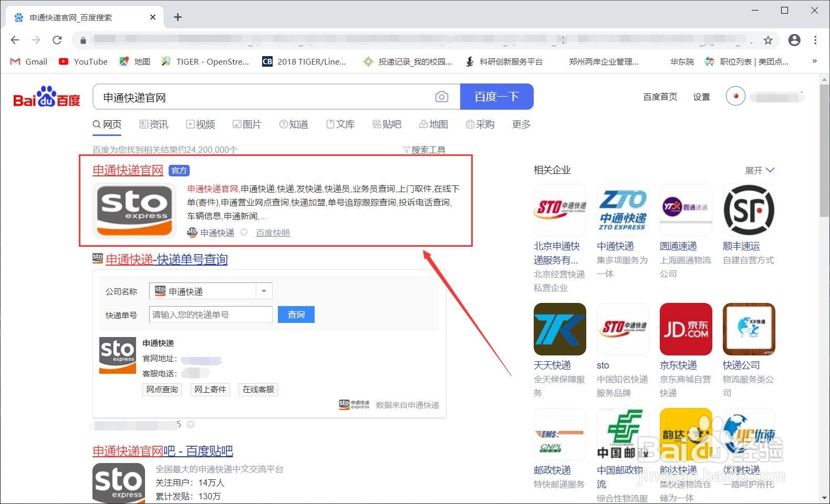This screenshot has height=504, width=830.
Task: Click the user avatar at top right
Action: 735,96
